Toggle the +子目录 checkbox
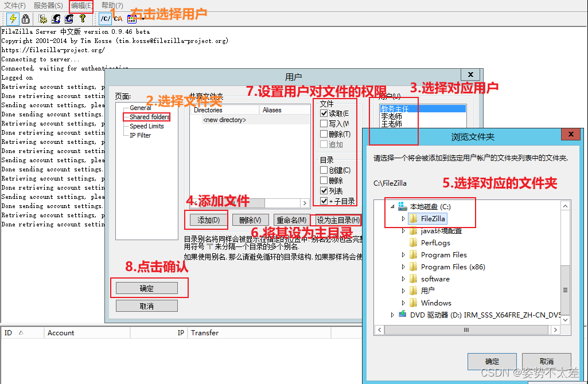Image resolution: width=588 pixels, height=384 pixels. pyautogui.click(x=324, y=201)
